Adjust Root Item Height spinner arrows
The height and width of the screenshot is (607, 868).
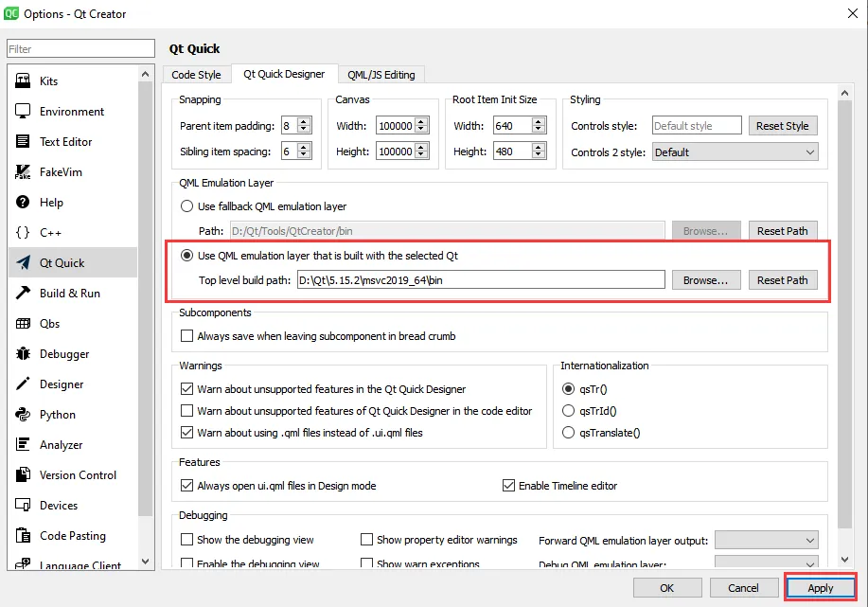(538, 151)
